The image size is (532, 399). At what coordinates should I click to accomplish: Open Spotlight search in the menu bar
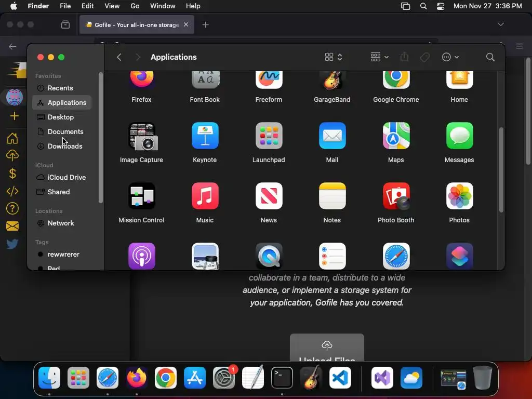(x=423, y=6)
